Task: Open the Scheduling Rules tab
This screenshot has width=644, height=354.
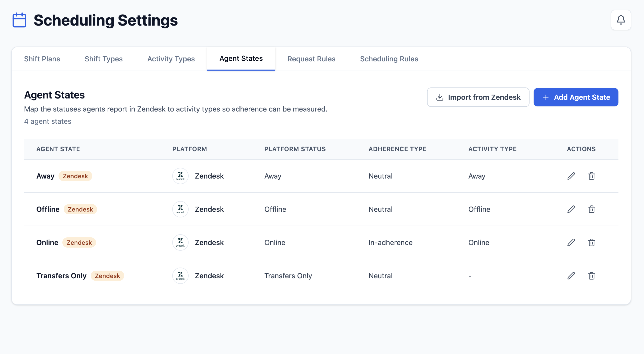Action: coord(389,59)
